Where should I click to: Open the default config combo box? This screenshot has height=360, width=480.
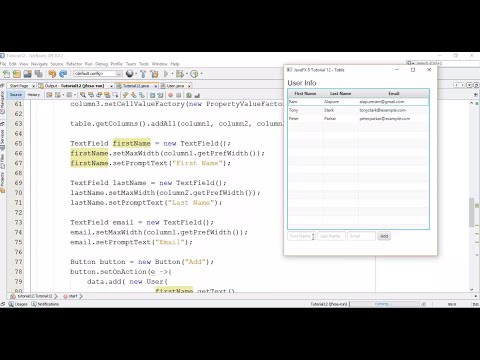[x=98, y=74]
